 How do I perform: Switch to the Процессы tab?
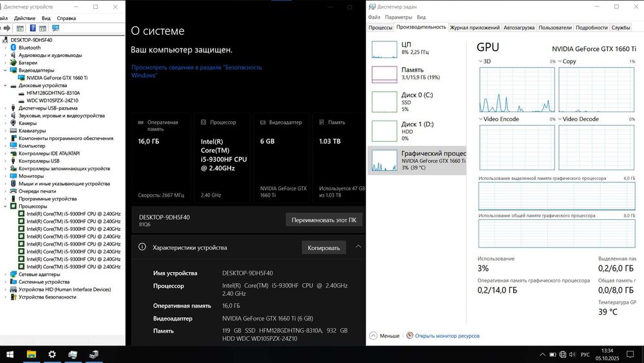(x=381, y=28)
